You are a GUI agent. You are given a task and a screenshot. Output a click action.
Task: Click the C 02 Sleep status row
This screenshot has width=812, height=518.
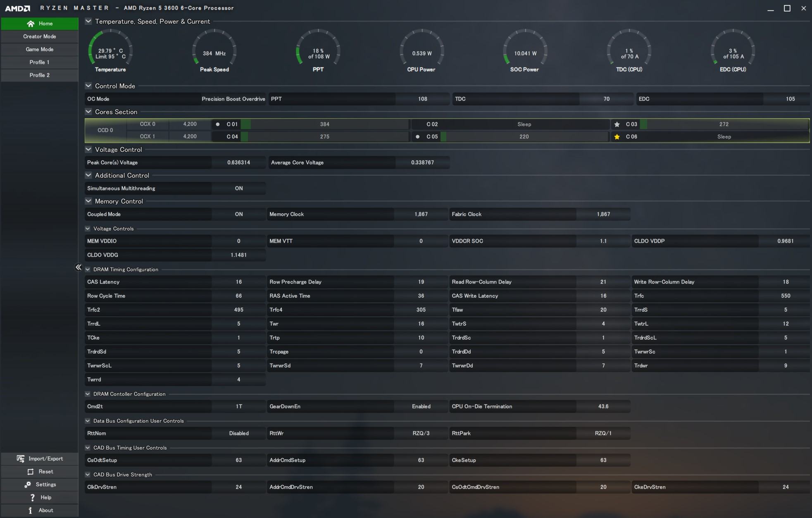click(x=510, y=124)
